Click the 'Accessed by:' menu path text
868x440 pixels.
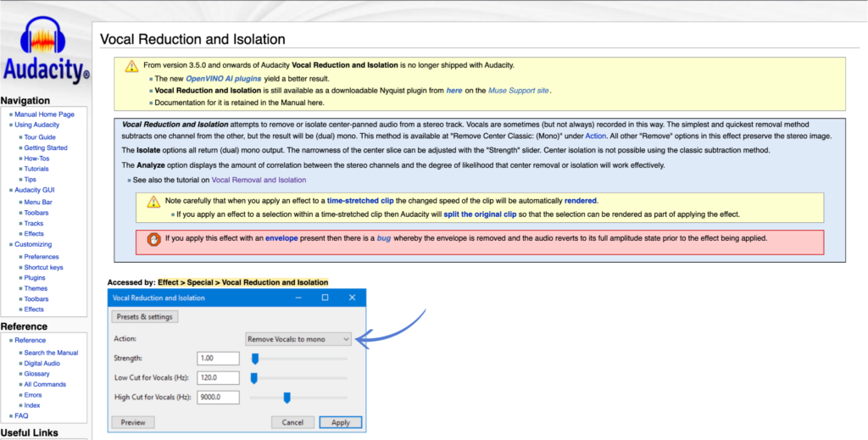(x=243, y=283)
